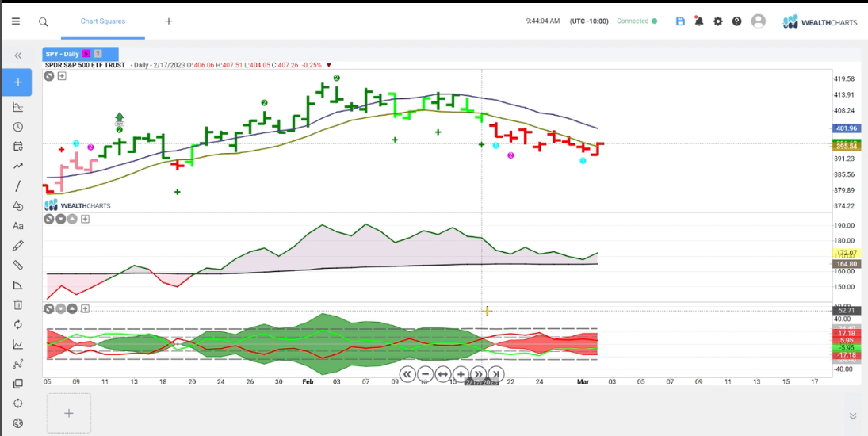Collapse the left sidebar with double chevron
This screenshot has height=436, width=868.
[17, 55]
